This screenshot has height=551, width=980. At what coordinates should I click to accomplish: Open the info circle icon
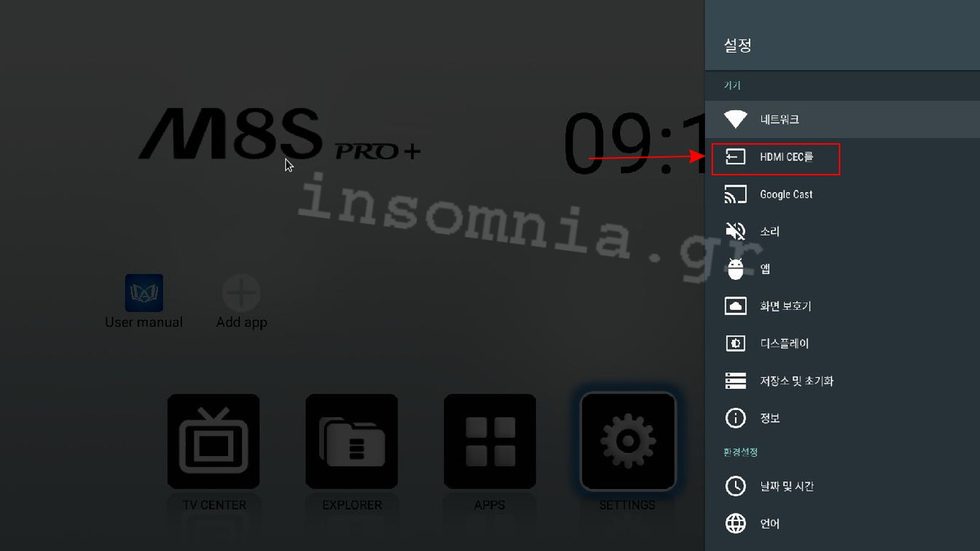pyautogui.click(x=735, y=418)
